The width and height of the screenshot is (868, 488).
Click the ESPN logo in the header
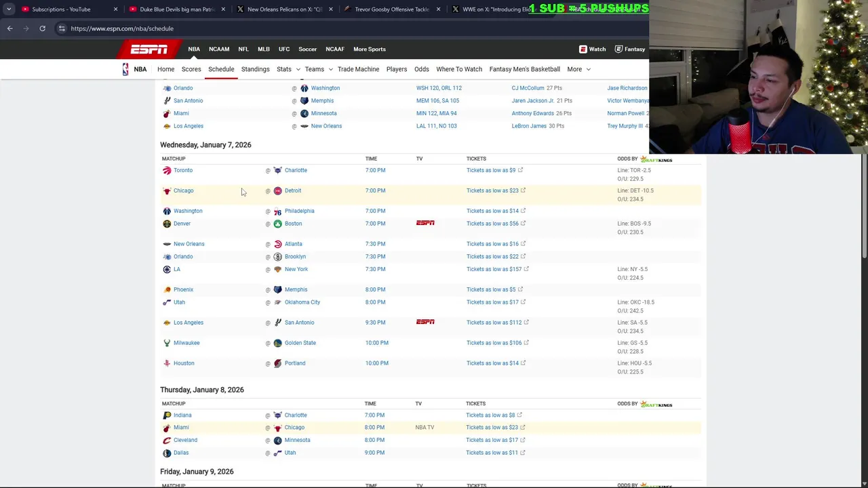[x=149, y=49]
